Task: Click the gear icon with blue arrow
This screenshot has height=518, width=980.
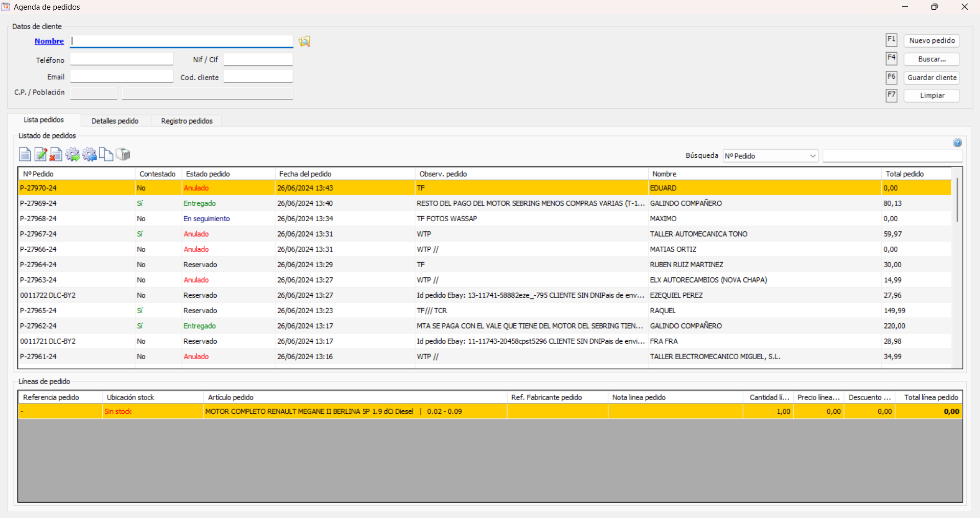Action: pyautogui.click(x=89, y=154)
